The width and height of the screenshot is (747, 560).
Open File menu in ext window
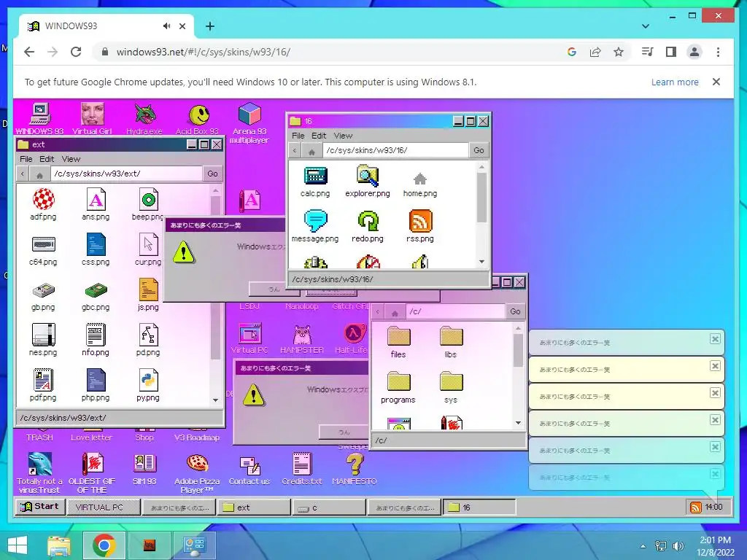coord(26,159)
